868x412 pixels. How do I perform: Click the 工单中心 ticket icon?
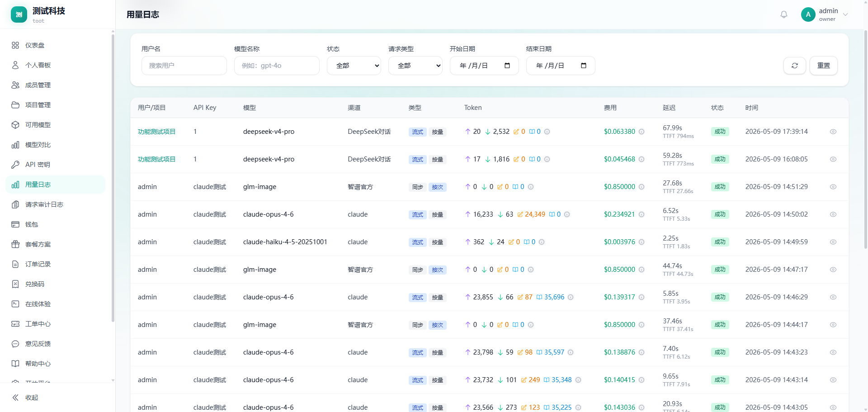coord(15,324)
